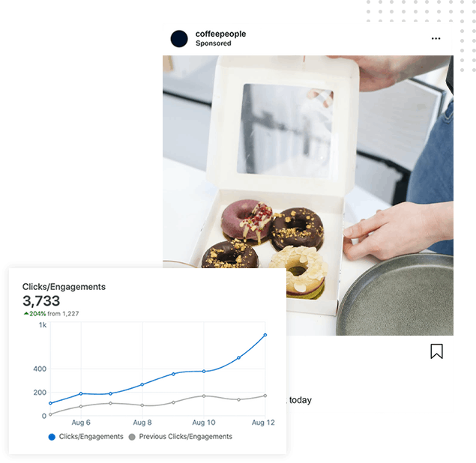Click the green 204% increase indicator
This screenshot has height=463, width=476.
click(x=35, y=314)
